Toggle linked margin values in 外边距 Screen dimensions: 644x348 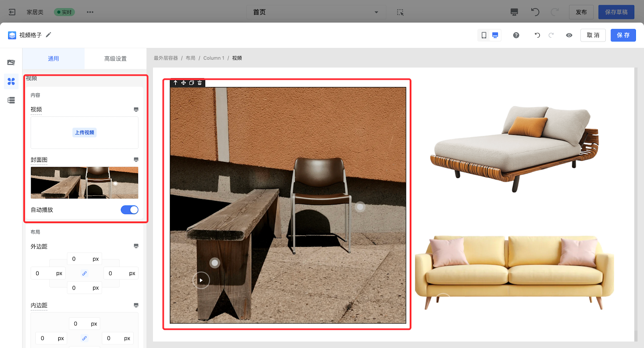pos(85,273)
